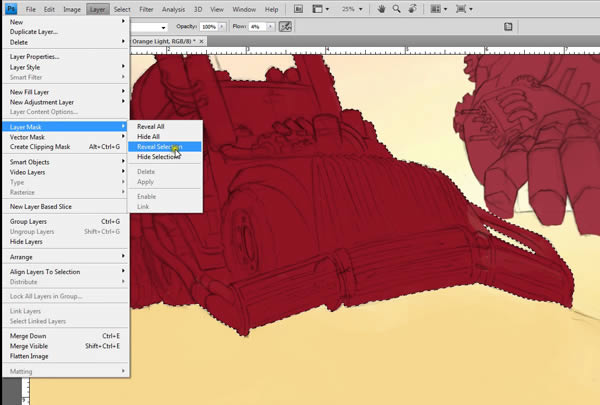Expand the Layer Style submenu
This screenshot has width=600, height=405.
tap(66, 67)
